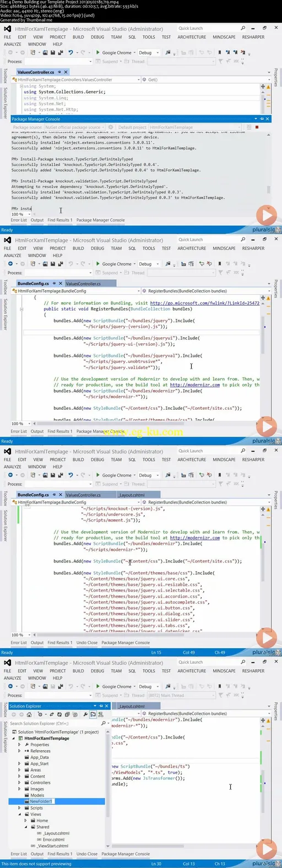Toggle Preview Selected Items in Solution Explorer toolbar
This screenshot has height=868, width=282.
point(93,714)
